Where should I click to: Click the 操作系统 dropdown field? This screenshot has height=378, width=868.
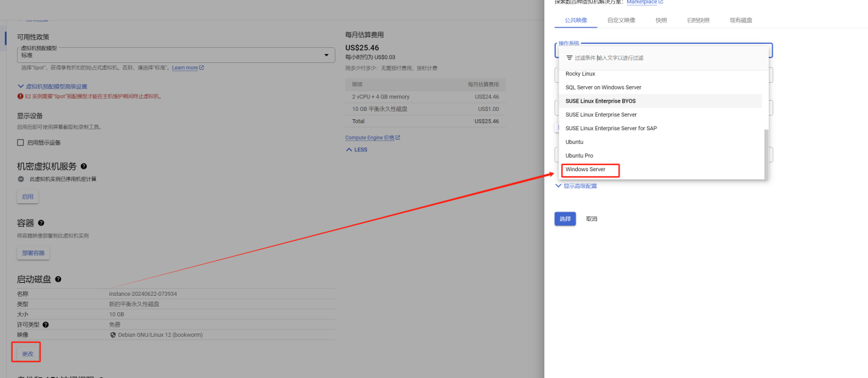pyautogui.click(x=663, y=50)
